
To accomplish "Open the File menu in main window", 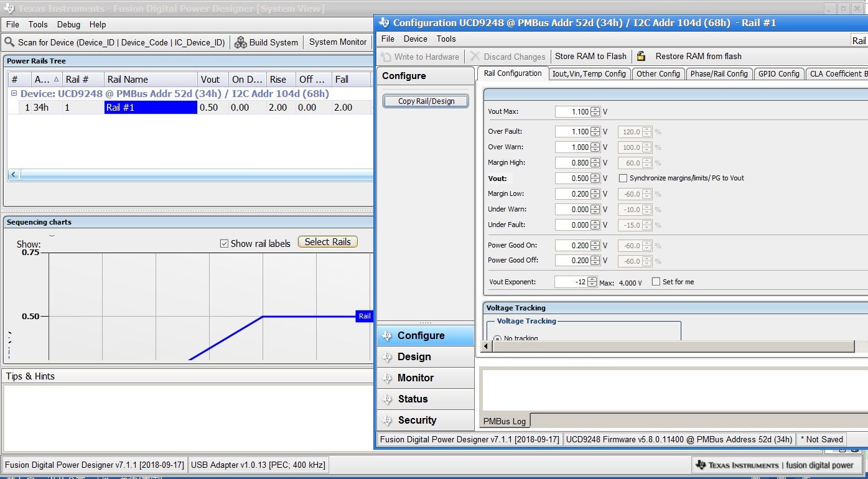I will [12, 24].
